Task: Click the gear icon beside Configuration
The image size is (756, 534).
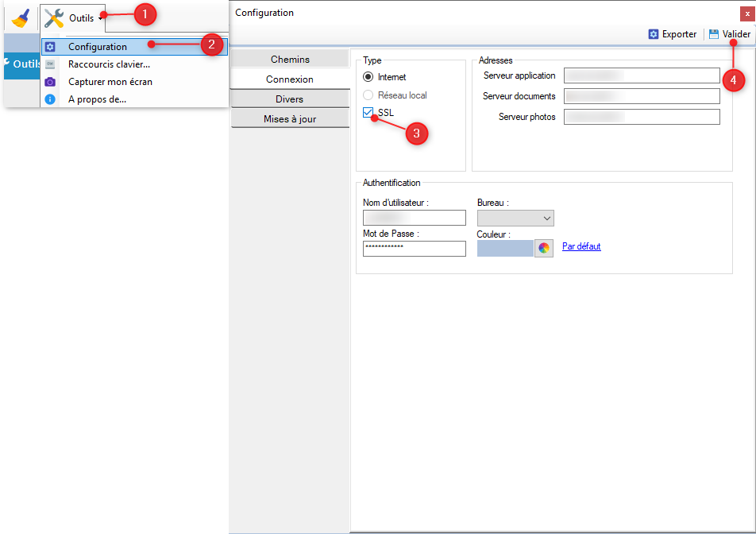Action: [50, 47]
